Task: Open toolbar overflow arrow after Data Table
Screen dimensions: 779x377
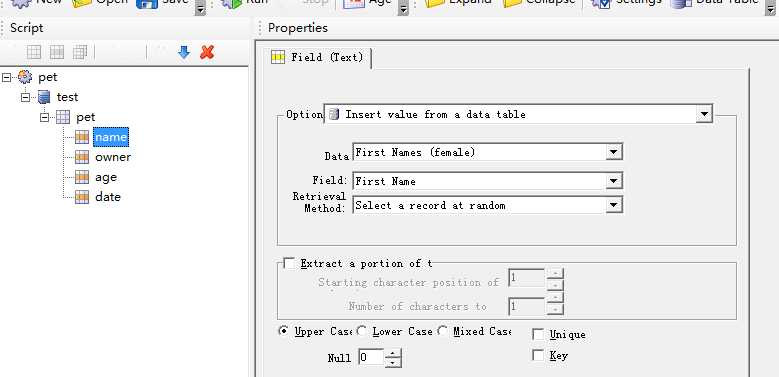Action: (x=770, y=7)
